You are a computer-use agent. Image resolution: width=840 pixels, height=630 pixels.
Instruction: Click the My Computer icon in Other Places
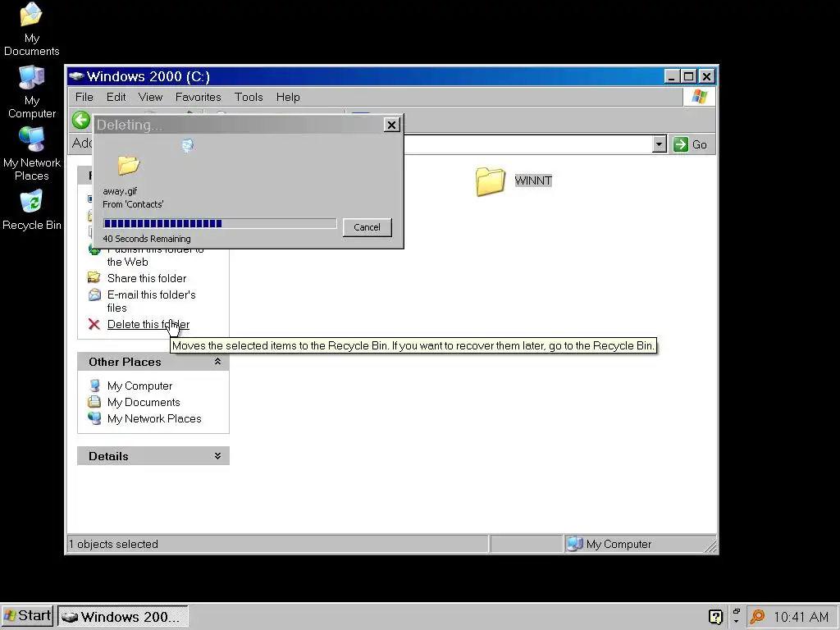[x=95, y=386]
